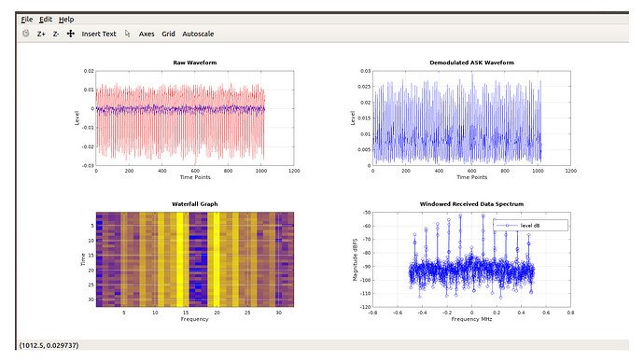The width and height of the screenshot is (644, 361).
Task: Open the File menu
Action: (x=27, y=20)
